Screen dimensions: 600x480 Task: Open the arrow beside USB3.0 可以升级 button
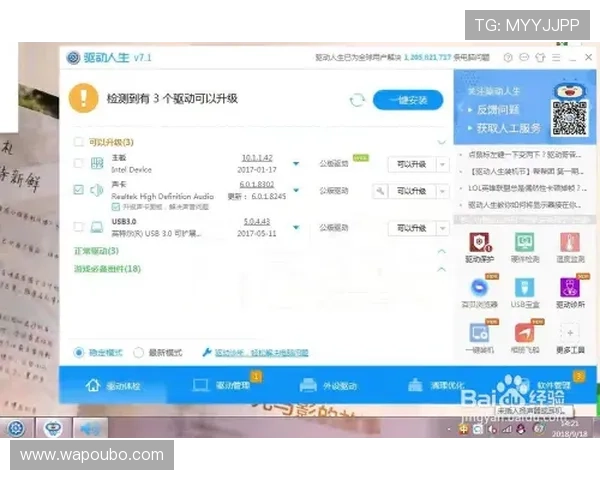(442, 228)
